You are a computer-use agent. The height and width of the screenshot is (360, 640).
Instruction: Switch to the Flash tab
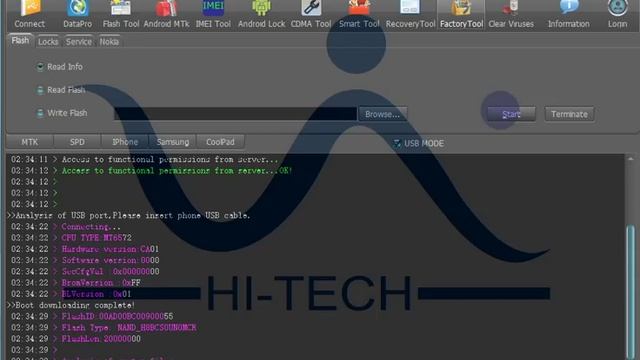pos(20,41)
